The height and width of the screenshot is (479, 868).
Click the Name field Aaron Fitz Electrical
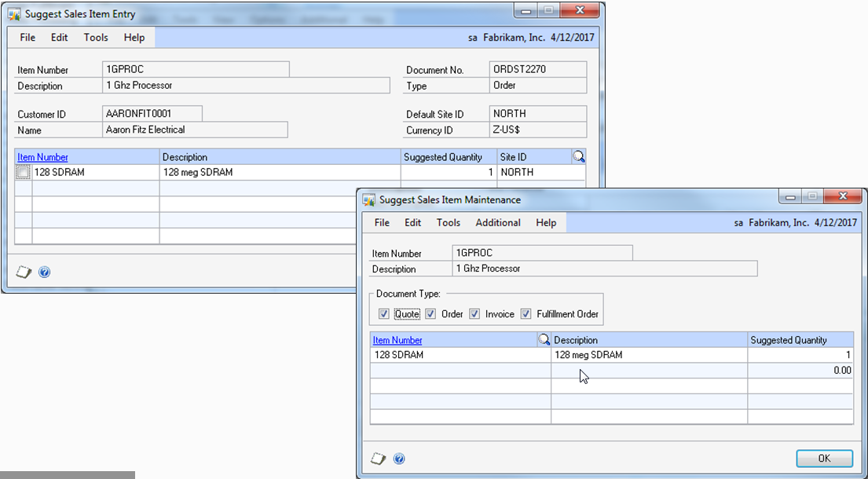pos(195,130)
